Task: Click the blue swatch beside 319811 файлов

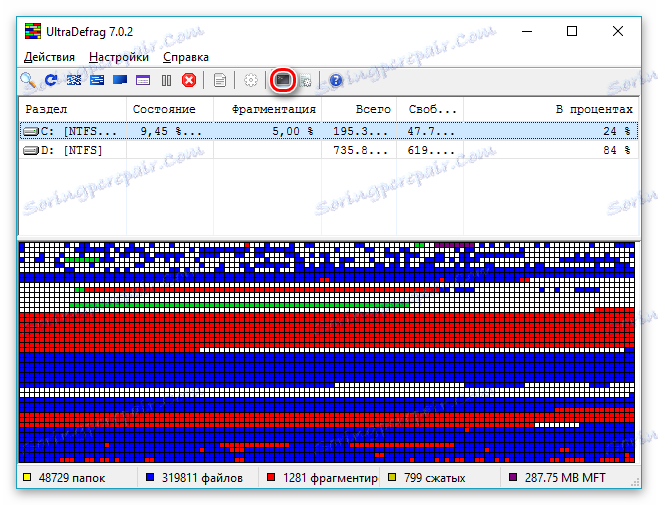Action: pos(150,477)
